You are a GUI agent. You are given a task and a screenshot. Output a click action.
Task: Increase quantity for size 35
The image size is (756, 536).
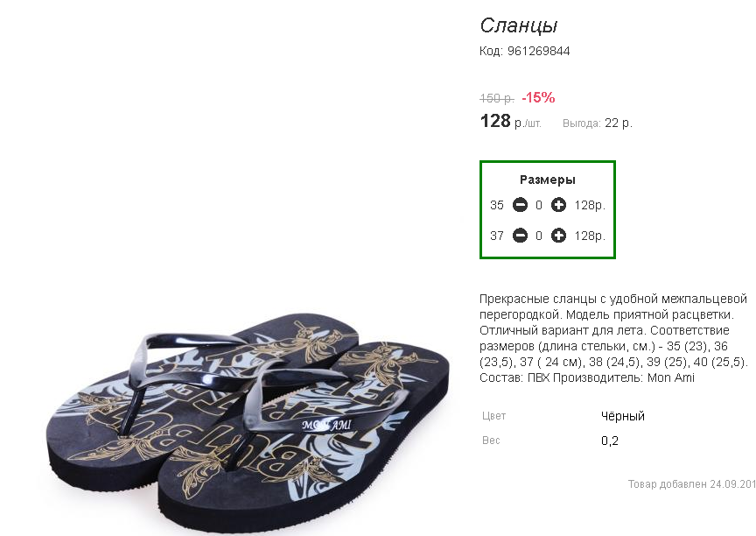[558, 205]
